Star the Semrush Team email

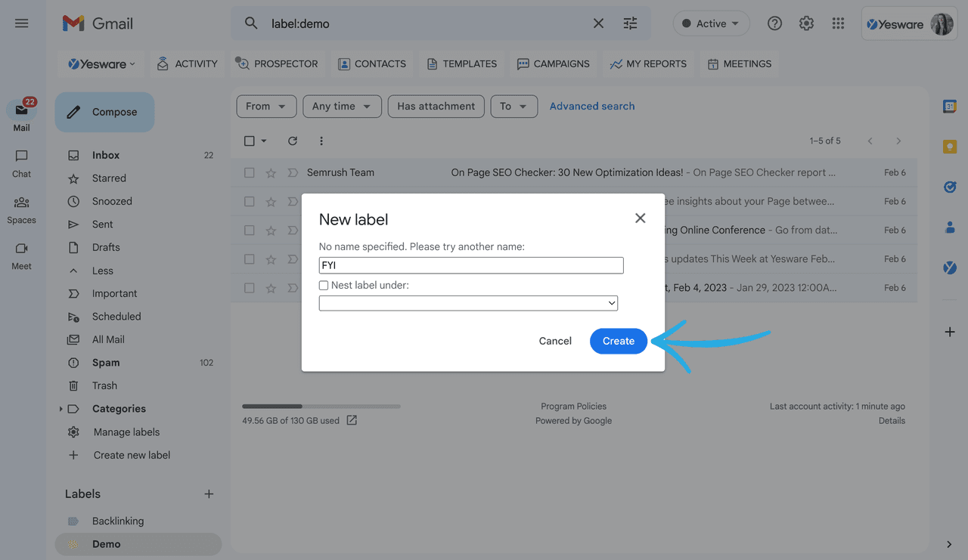271,172
